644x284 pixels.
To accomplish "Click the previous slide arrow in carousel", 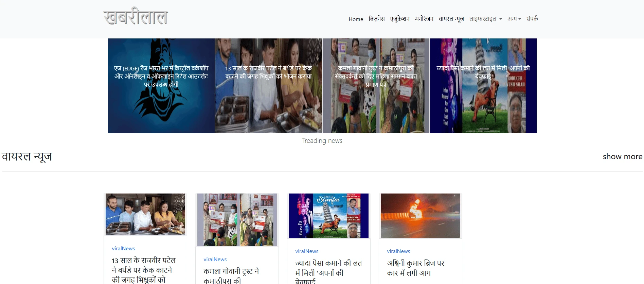I will (136, 73).
